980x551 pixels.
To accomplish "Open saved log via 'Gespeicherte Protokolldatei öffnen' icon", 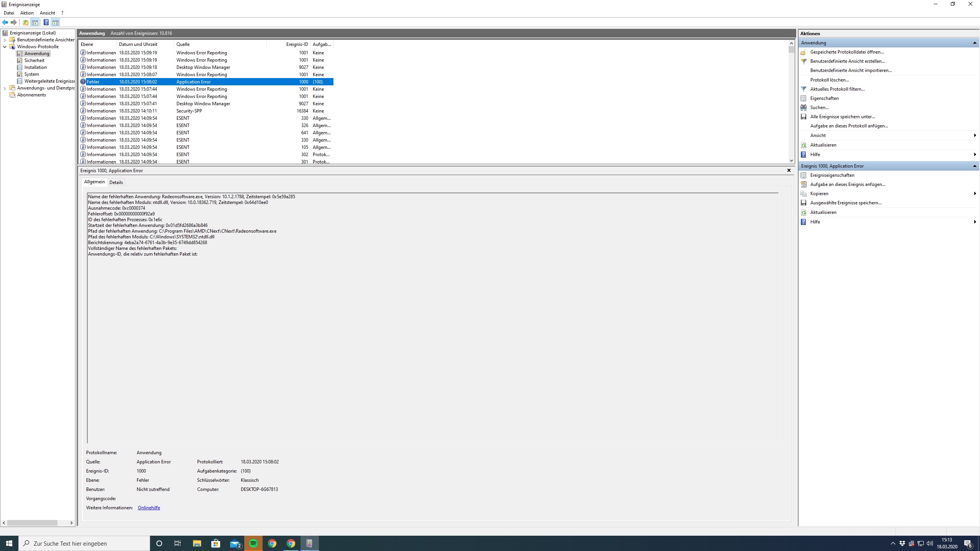I will pyautogui.click(x=804, y=52).
